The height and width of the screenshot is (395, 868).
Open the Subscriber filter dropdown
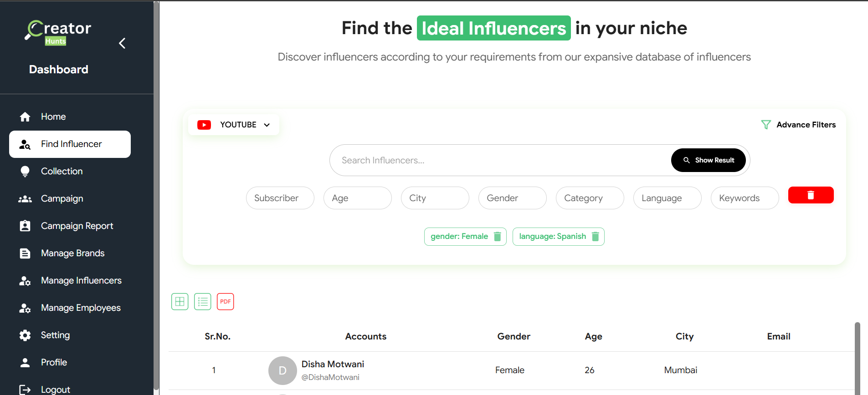280,197
